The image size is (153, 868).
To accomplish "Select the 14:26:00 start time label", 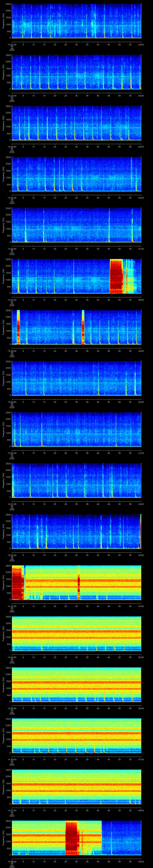I will point(12,249).
